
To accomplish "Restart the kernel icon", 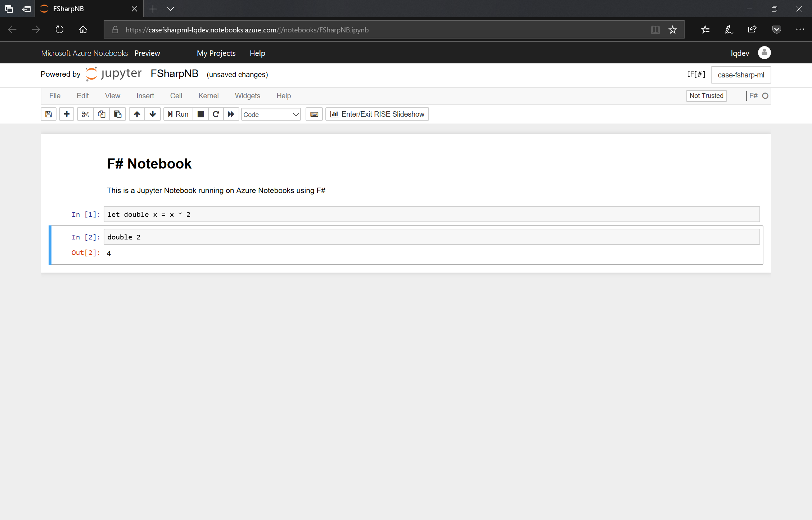I will pyautogui.click(x=216, y=114).
